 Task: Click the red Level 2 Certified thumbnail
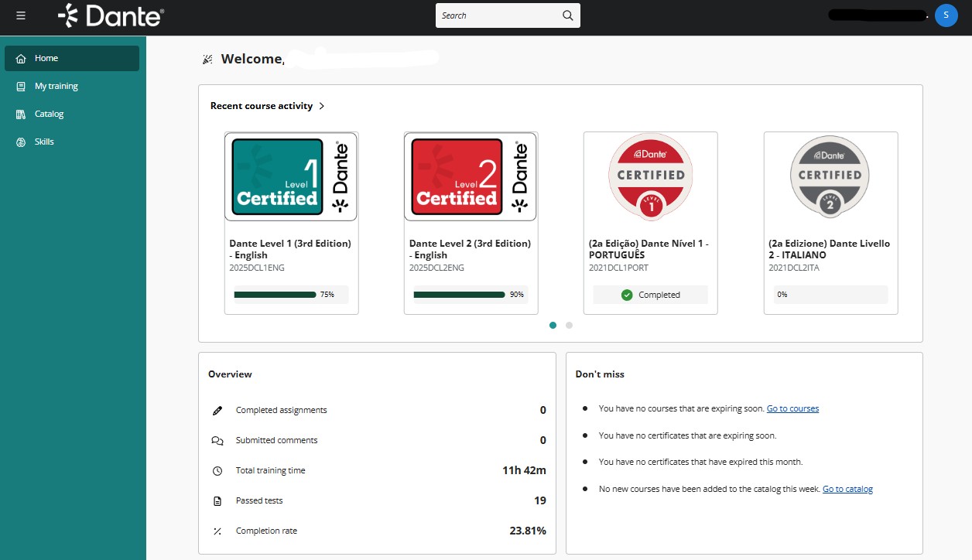pos(471,177)
